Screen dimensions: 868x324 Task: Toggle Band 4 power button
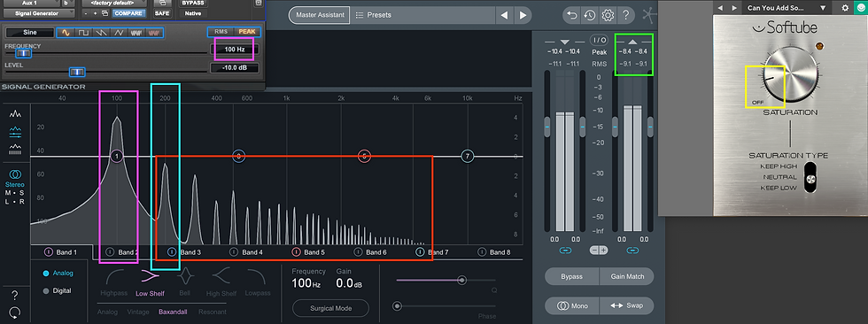[x=234, y=252]
